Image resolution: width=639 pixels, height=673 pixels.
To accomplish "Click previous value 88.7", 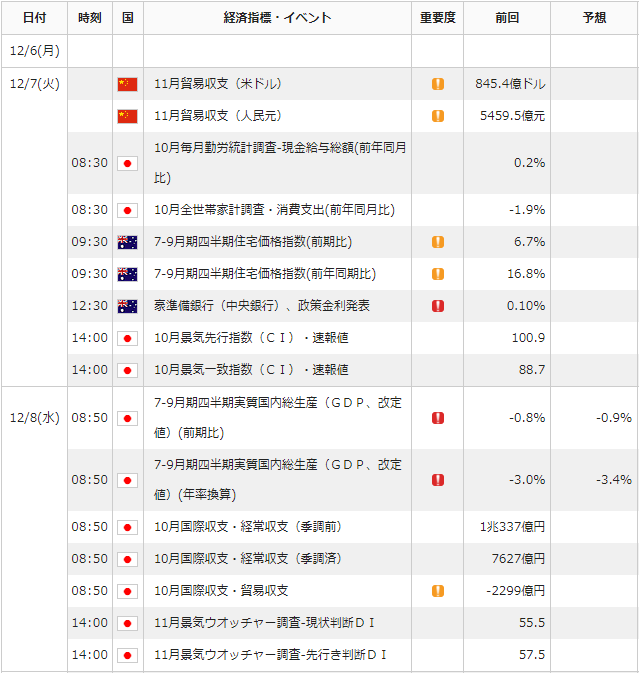I will [x=532, y=370].
